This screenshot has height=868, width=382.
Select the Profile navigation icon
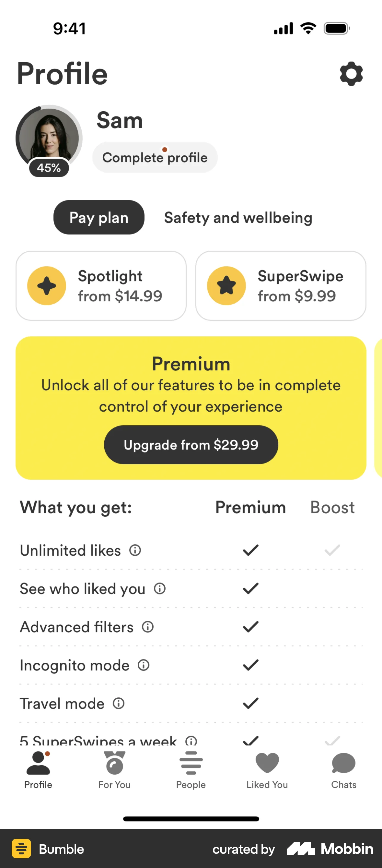(38, 764)
